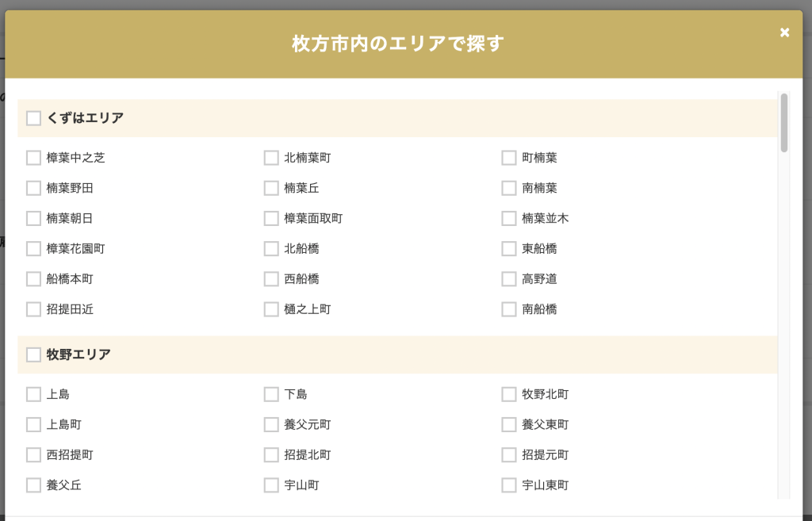This screenshot has width=812, height=521.
Task: Check the 樟葉面取町 box
Action: click(271, 218)
